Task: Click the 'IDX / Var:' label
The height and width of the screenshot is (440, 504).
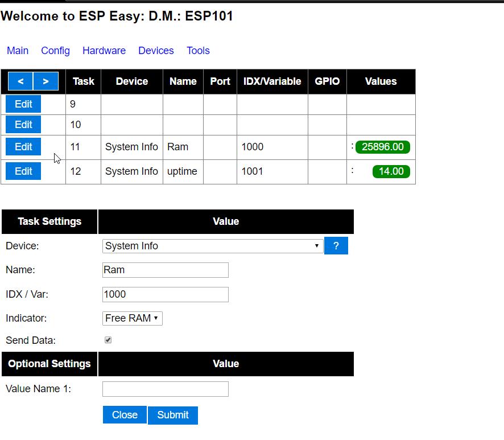Action: pos(27,294)
